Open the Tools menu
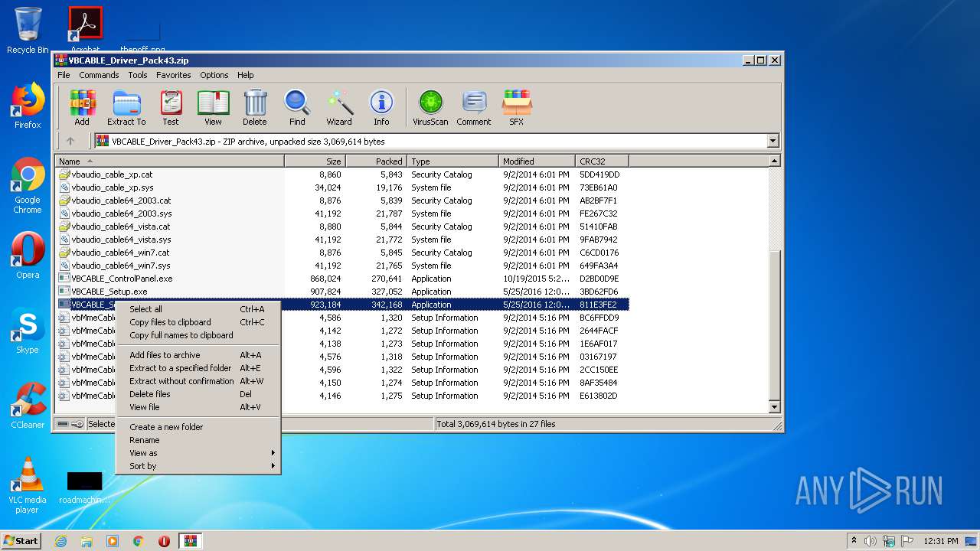This screenshot has width=980, height=551. [138, 75]
